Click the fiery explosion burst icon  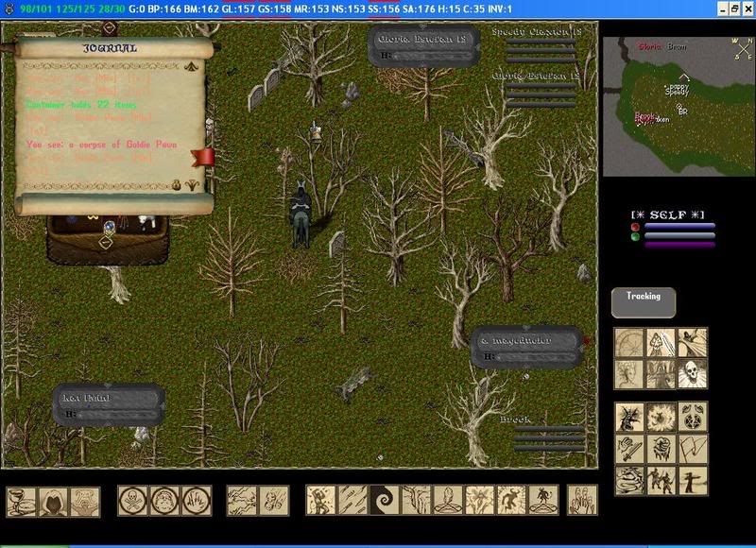coord(661,417)
